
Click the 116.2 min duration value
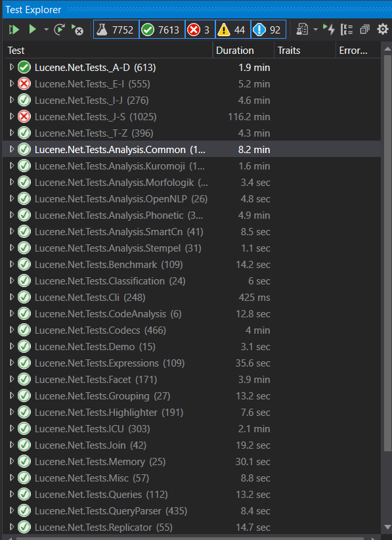[249, 117]
